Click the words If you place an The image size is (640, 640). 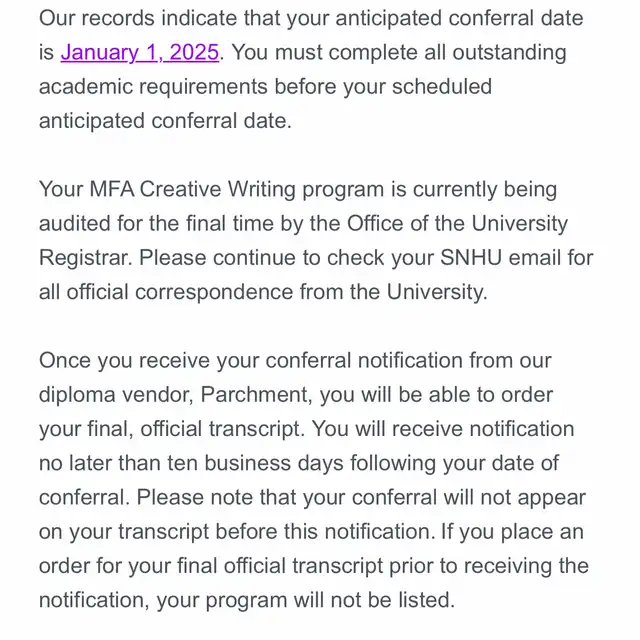[512, 531]
